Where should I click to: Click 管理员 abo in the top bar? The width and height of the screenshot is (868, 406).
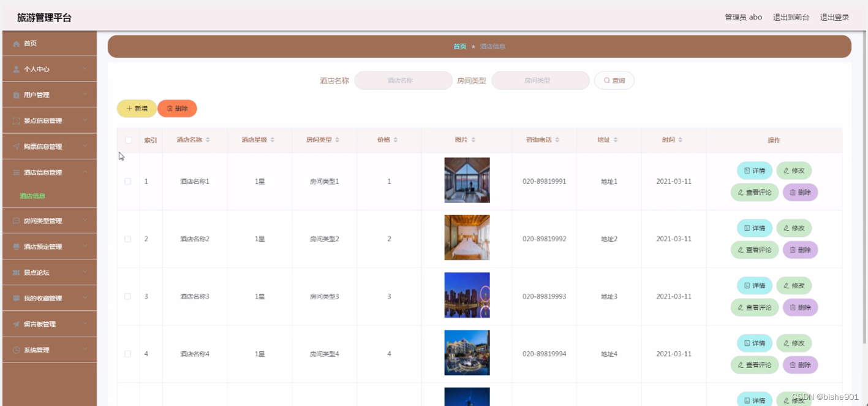[x=743, y=17]
